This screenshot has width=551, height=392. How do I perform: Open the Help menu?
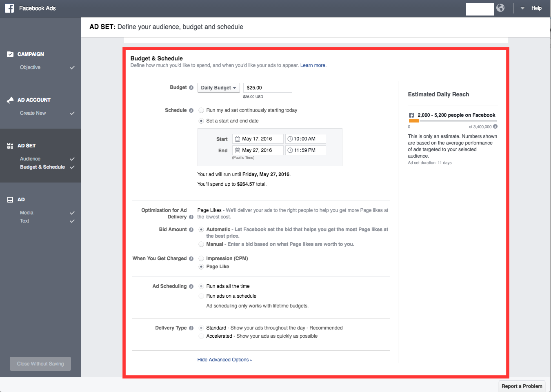point(536,8)
